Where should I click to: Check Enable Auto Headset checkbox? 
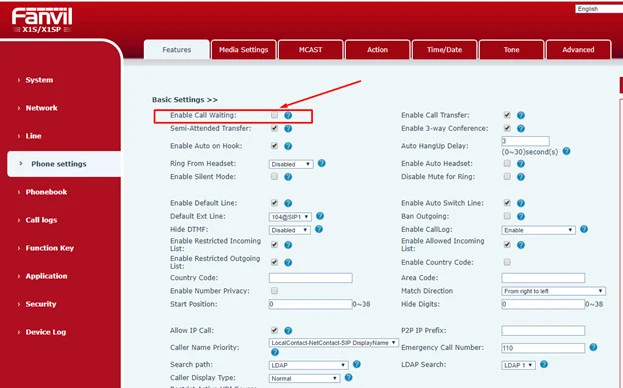coord(507,163)
